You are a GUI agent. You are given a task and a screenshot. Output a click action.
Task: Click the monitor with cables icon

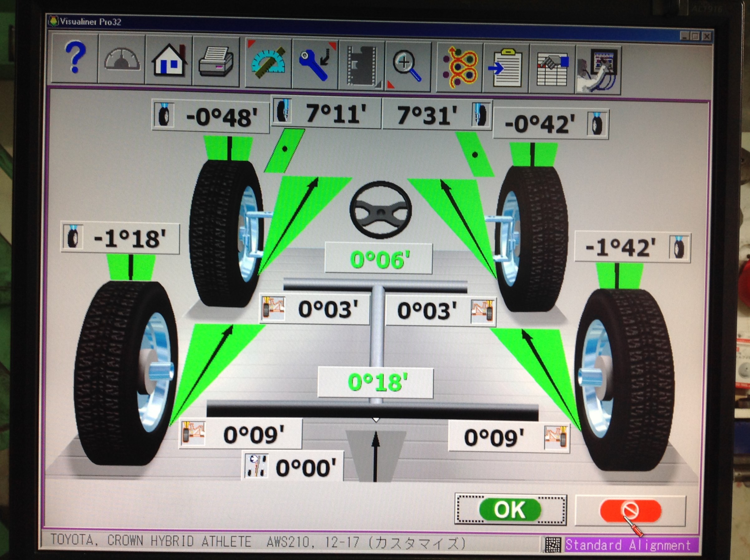(x=598, y=70)
